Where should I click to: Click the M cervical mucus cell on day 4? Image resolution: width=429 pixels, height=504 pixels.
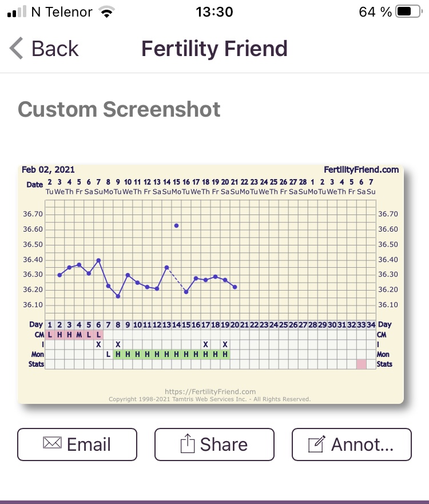(x=79, y=335)
